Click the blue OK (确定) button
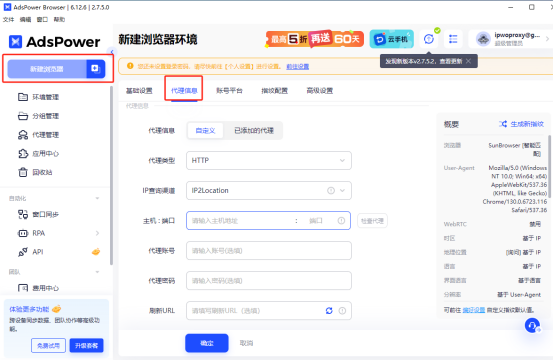553x361 pixels. pos(207,343)
